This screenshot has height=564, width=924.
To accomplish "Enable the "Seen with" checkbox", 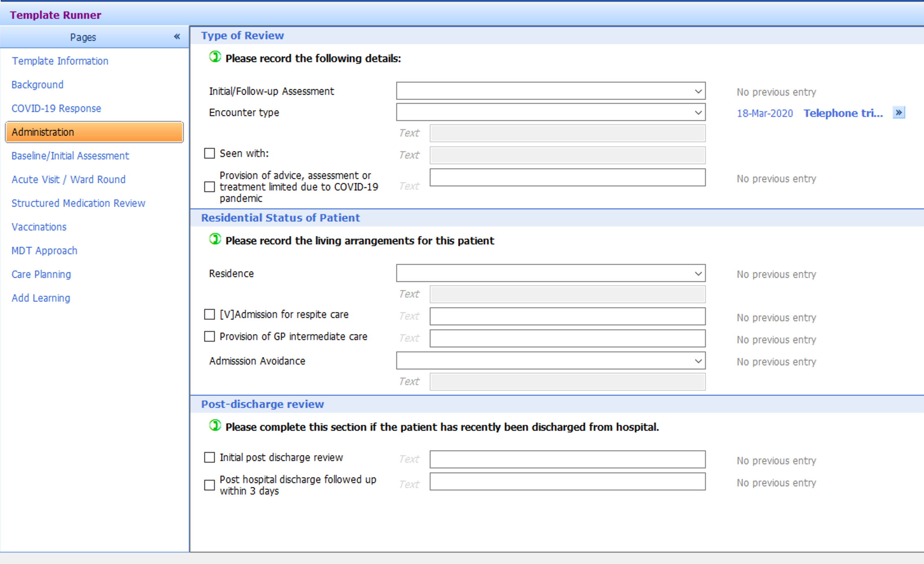I will tap(209, 153).
